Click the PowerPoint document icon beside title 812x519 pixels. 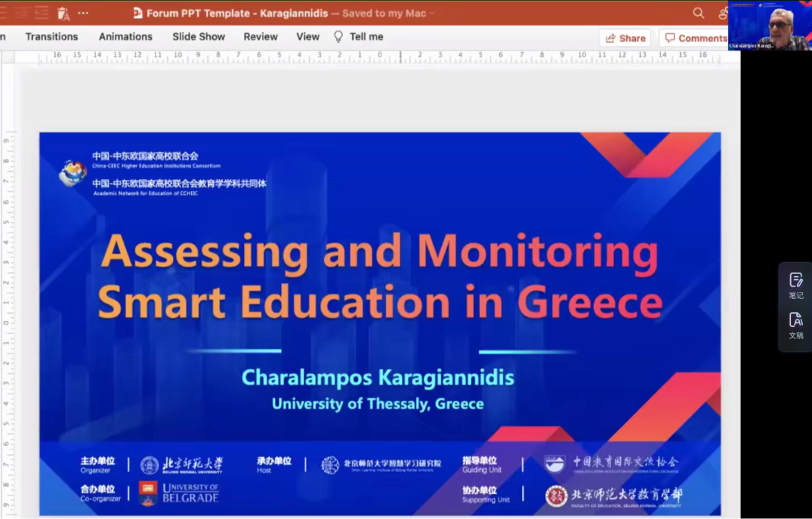138,13
